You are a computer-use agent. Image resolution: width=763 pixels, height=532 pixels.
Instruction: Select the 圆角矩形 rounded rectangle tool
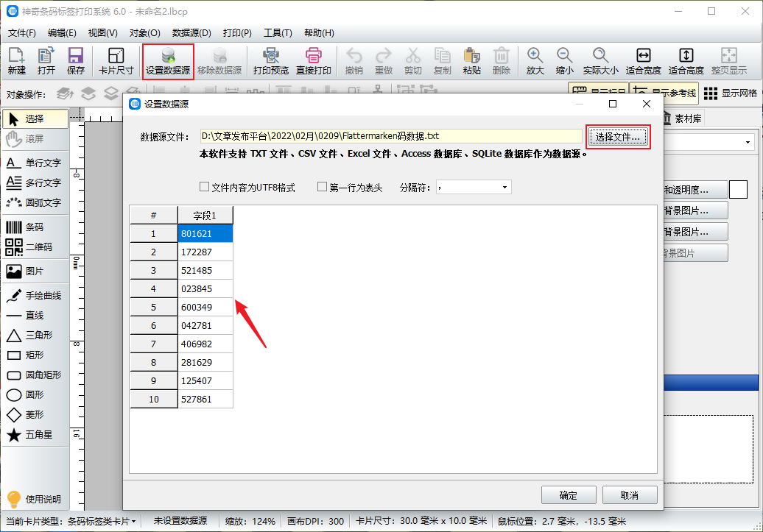(35, 375)
